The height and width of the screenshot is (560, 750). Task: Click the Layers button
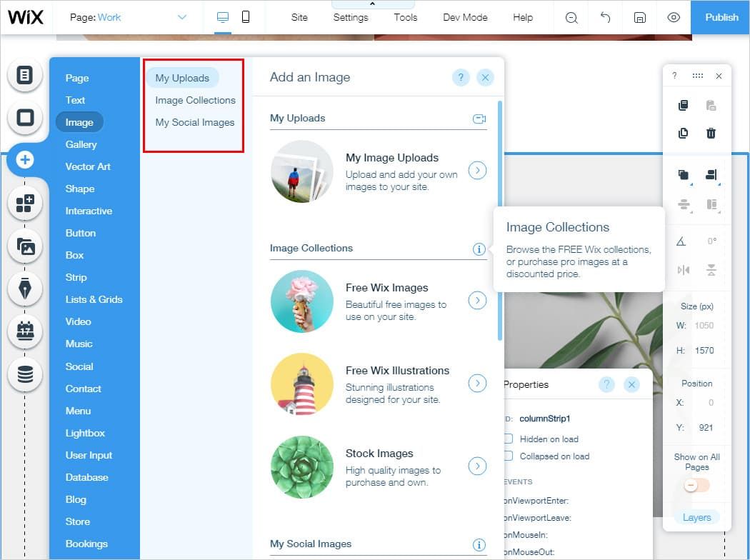coord(696,517)
